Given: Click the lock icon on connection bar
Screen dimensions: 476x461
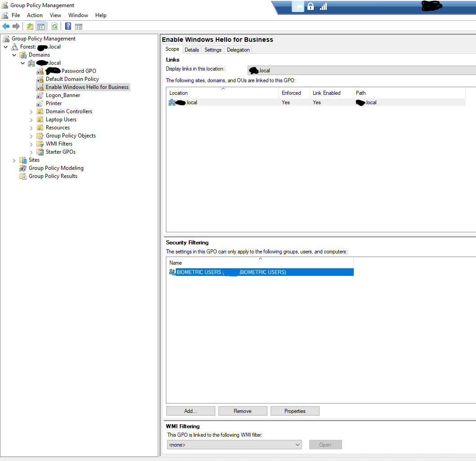Looking at the screenshot, I should tap(311, 6).
